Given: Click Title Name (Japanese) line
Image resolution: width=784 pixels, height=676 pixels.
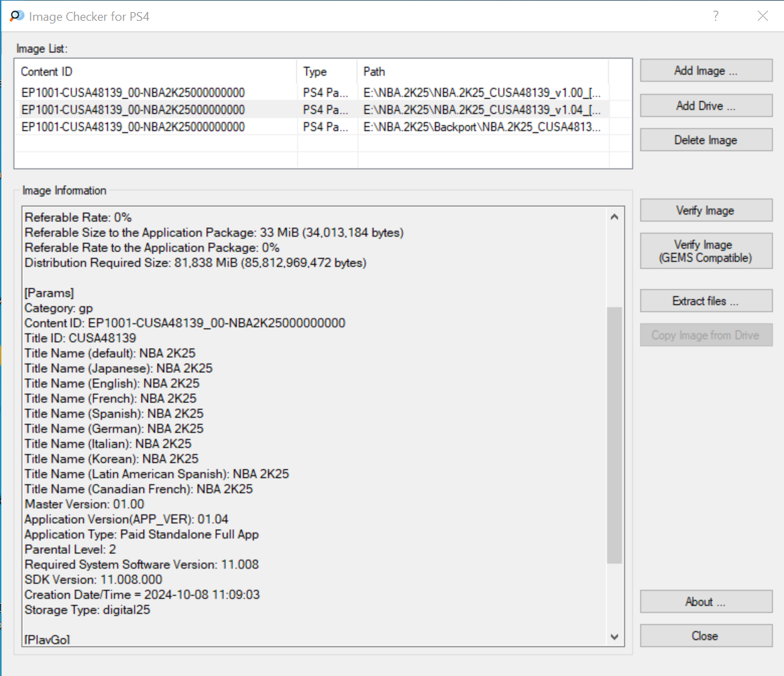Looking at the screenshot, I should point(119,368).
